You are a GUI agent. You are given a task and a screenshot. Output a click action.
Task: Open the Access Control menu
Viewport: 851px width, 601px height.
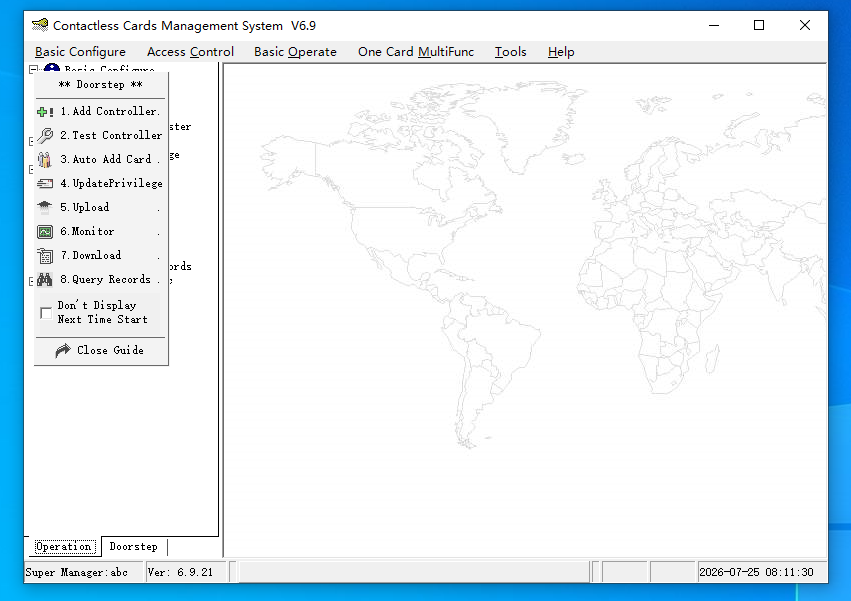click(x=190, y=52)
